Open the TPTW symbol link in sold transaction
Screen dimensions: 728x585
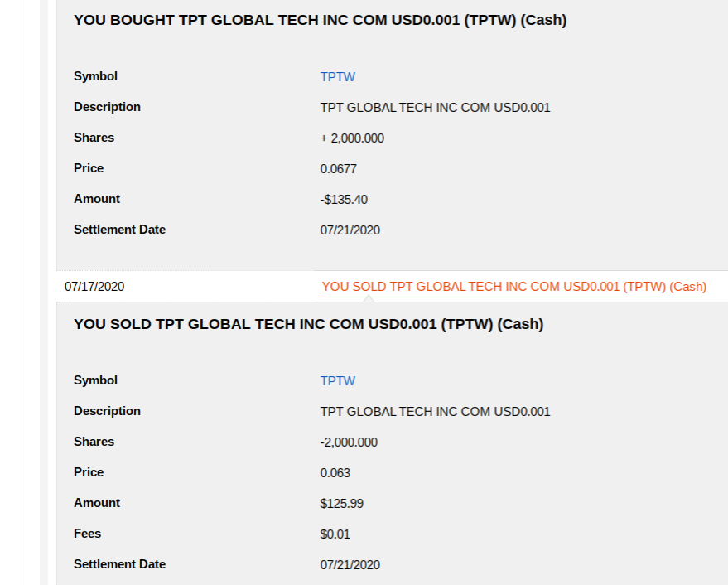(x=337, y=381)
